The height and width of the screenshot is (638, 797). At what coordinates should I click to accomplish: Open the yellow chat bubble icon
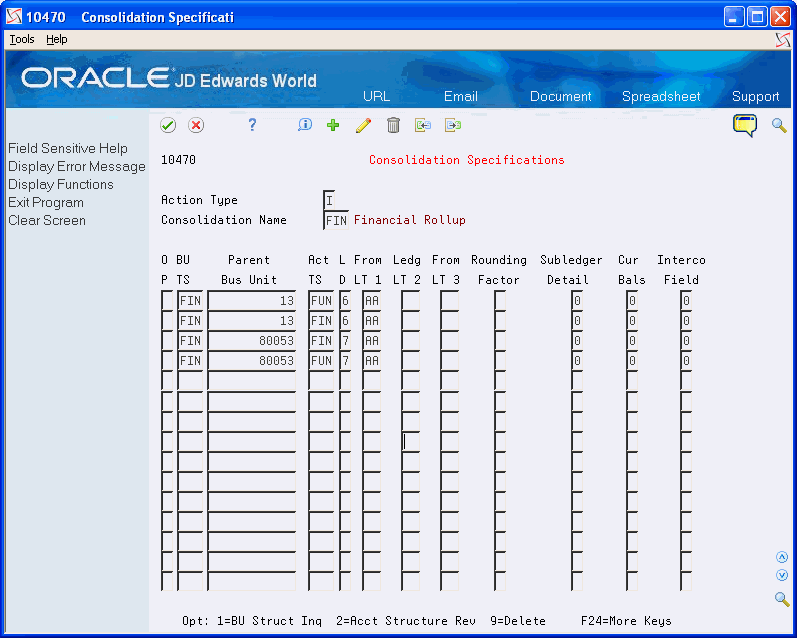(x=745, y=125)
